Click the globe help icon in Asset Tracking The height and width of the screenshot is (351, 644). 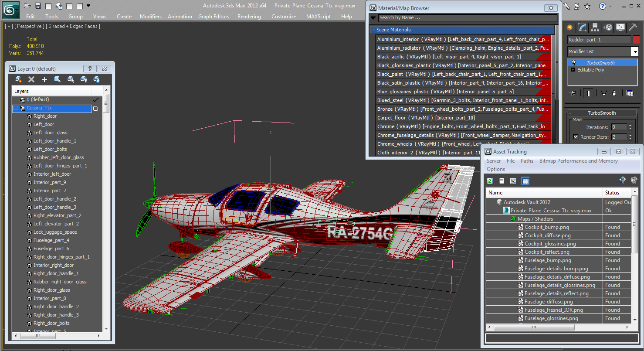pos(622,180)
